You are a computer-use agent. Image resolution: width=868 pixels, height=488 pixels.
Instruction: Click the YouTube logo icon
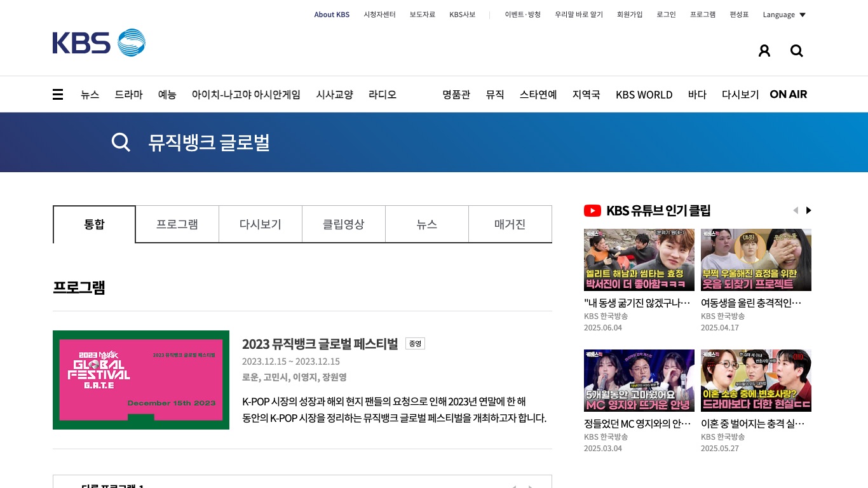point(592,210)
